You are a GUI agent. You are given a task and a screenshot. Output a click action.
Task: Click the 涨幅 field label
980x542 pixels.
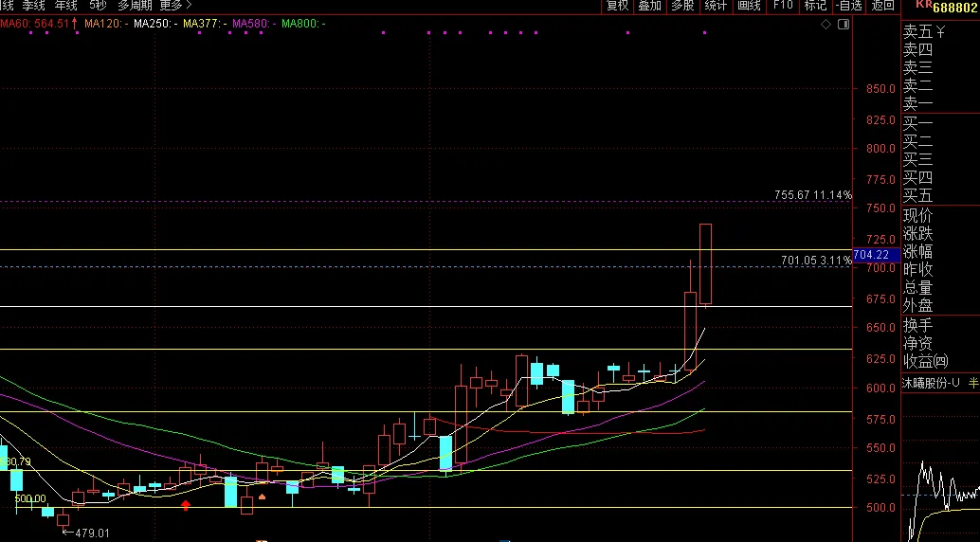point(918,251)
